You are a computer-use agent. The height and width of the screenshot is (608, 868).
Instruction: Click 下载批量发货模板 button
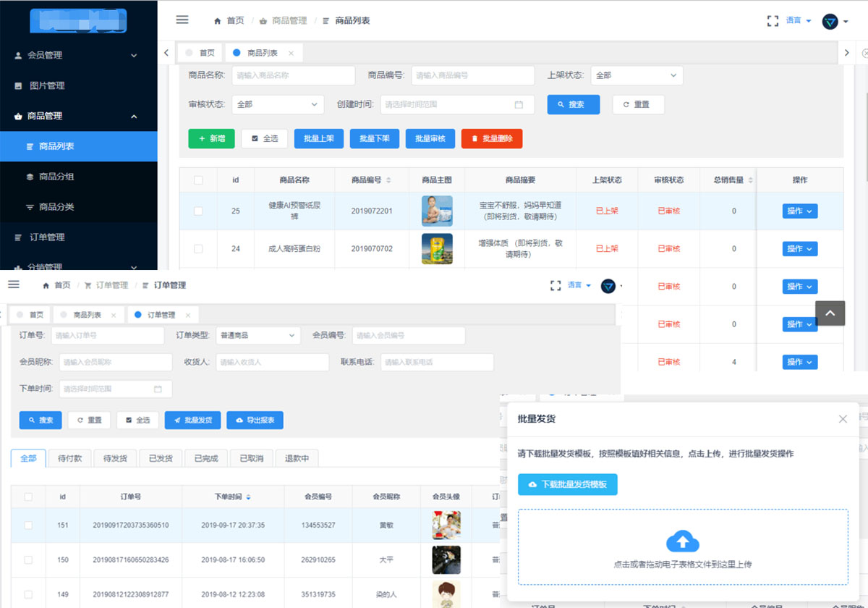click(x=568, y=484)
